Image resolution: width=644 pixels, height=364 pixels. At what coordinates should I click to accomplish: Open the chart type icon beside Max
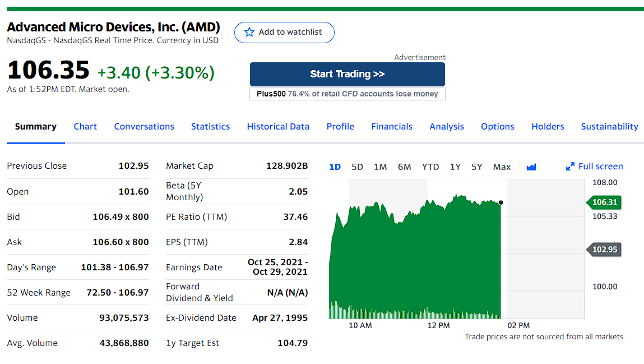click(531, 167)
